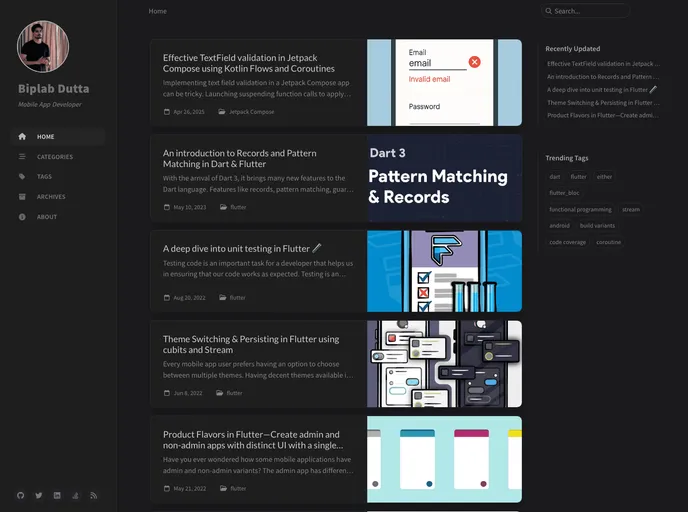This screenshot has height=512, width=688.
Task: Open the About page from sidebar
Action: [47, 217]
